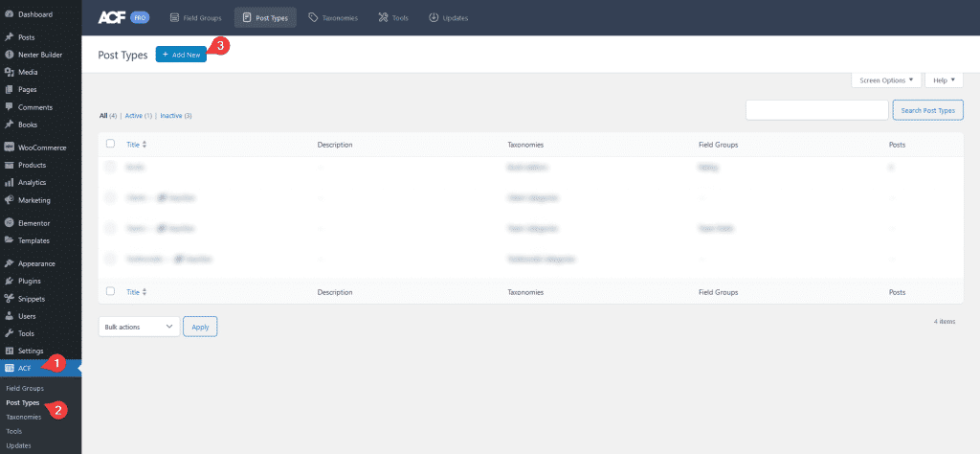The width and height of the screenshot is (980, 454).
Task: Open the Bulk actions dropdown
Action: 139,327
